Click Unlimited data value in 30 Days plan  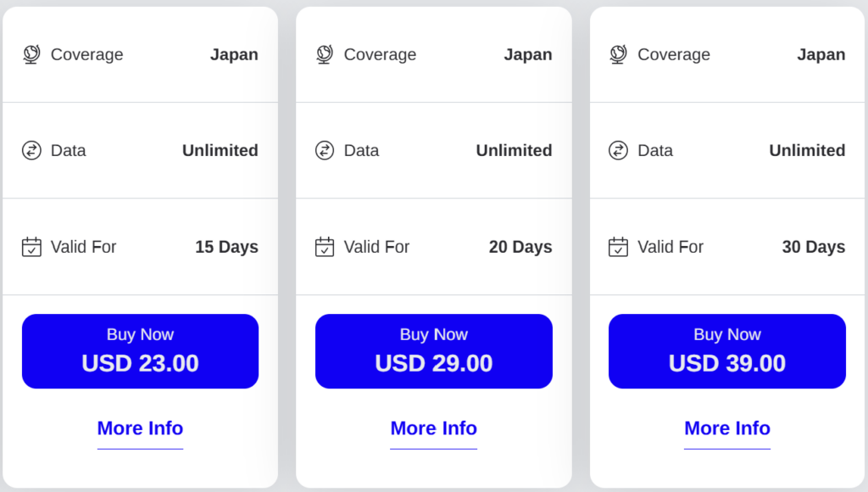[807, 150]
